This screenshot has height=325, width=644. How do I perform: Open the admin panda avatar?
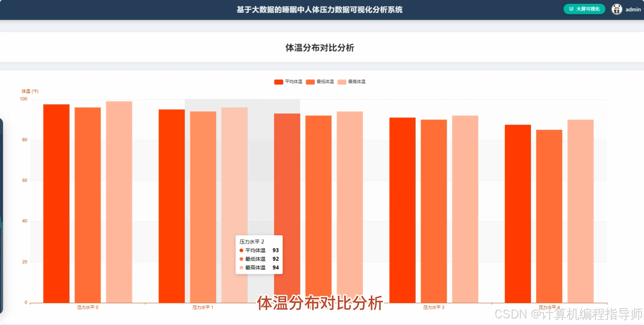click(617, 9)
